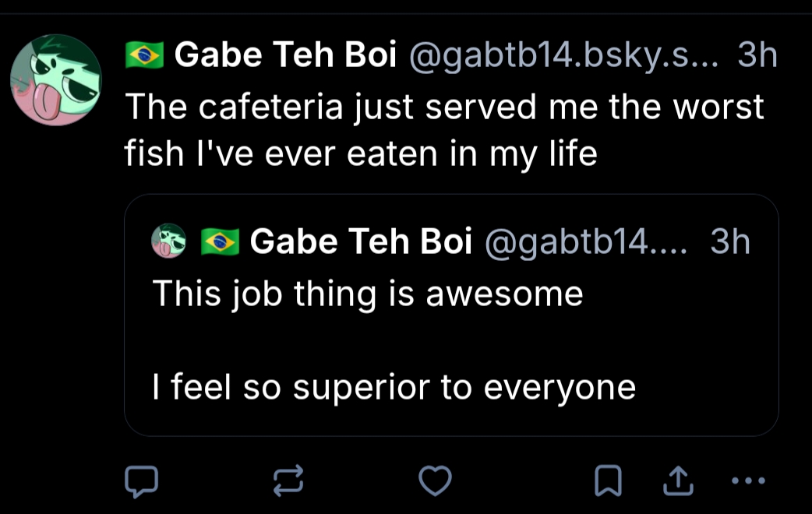812x514 pixels.
Task: Click the Brazil flag inside the quoted post
Action: coord(220,242)
